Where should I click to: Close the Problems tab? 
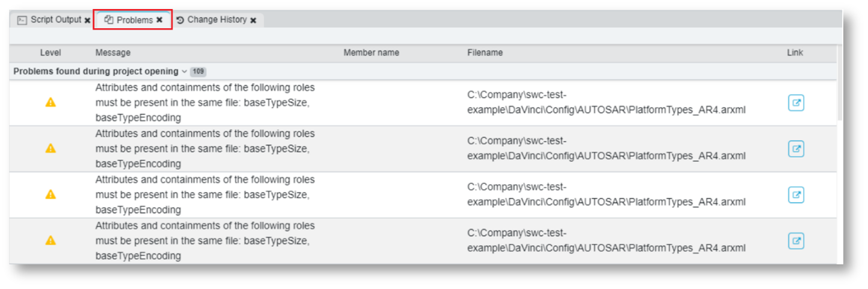[160, 20]
